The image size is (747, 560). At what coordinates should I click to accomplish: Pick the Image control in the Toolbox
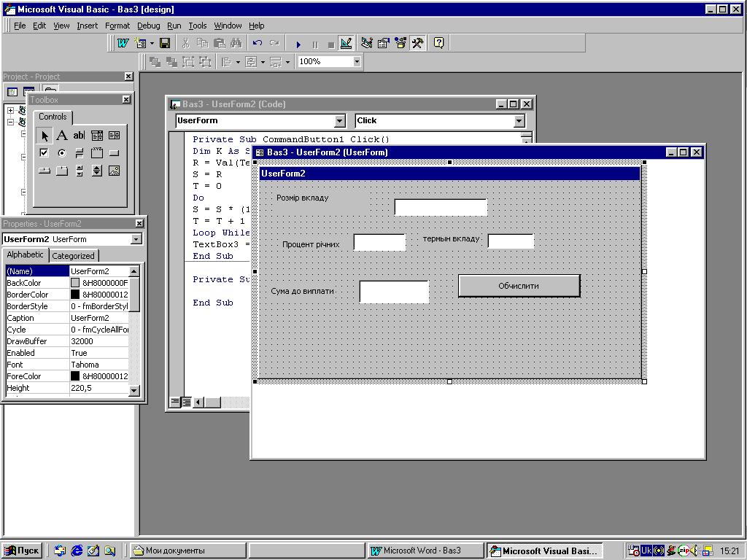(x=115, y=171)
